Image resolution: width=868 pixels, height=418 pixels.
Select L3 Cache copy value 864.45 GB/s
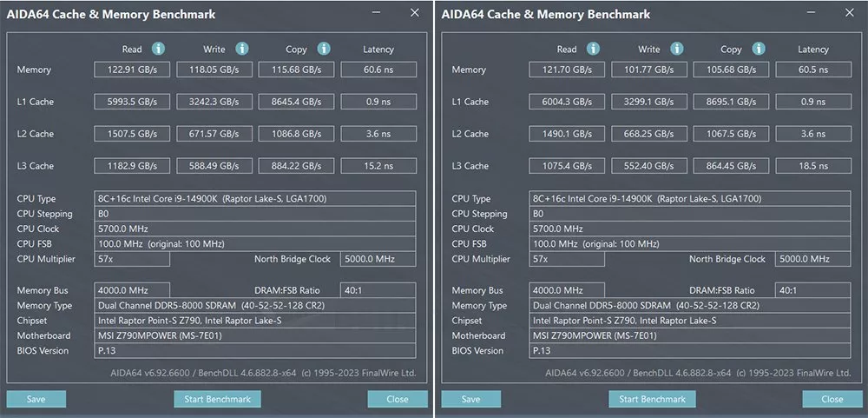click(x=731, y=166)
